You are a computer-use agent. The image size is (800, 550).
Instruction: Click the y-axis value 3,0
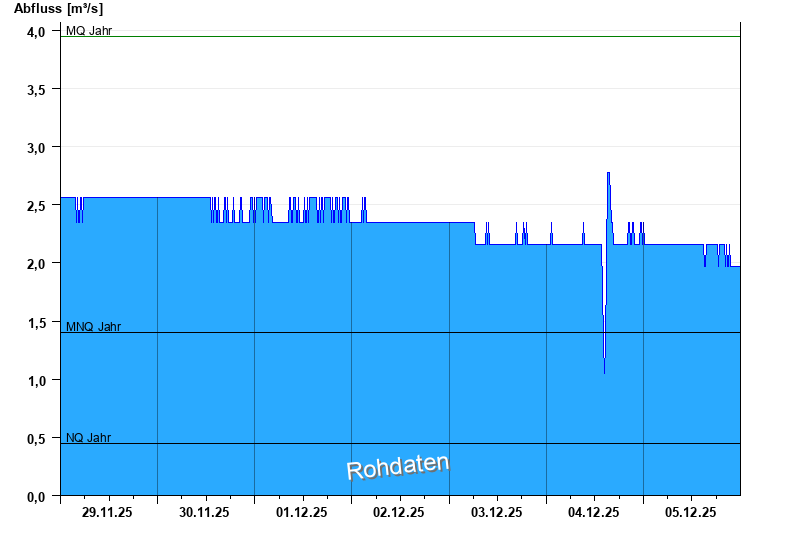click(36, 148)
